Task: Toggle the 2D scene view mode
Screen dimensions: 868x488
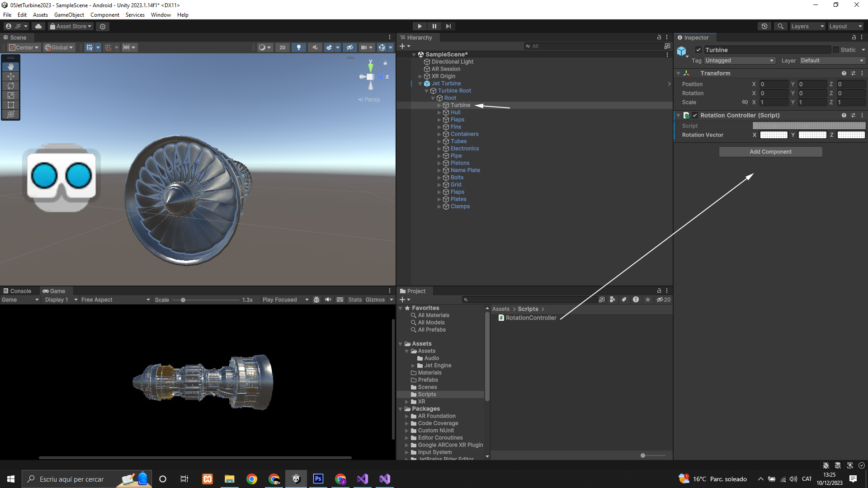Action: 283,47
